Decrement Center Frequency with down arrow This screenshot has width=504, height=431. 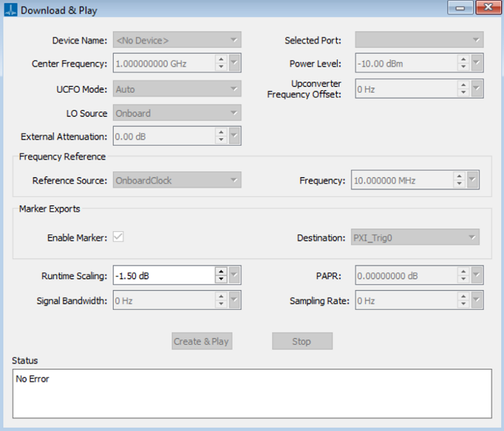(221, 67)
